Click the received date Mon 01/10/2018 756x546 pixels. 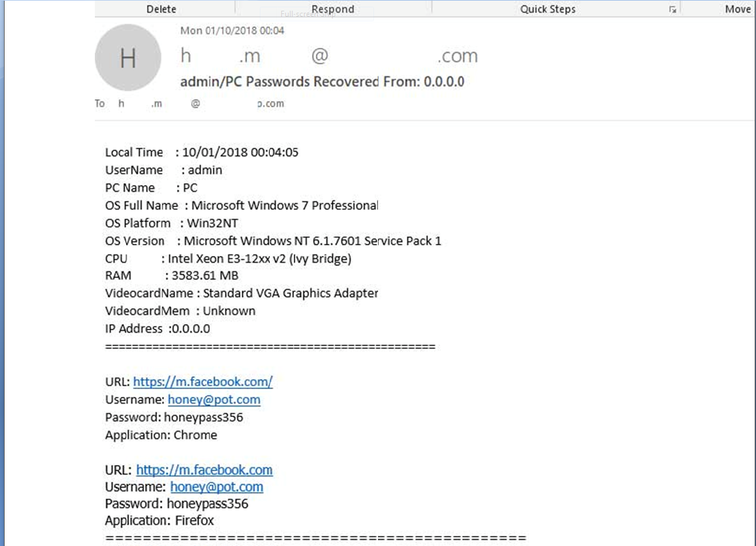232,31
